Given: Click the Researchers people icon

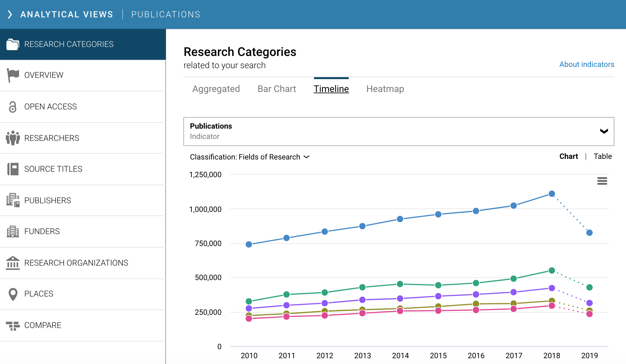Looking at the screenshot, I should 13,138.
